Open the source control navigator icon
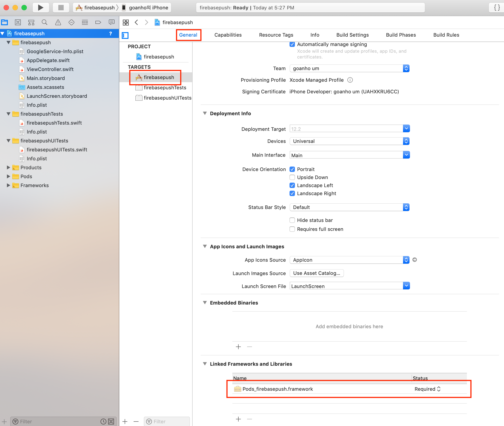504x426 pixels. coord(18,23)
